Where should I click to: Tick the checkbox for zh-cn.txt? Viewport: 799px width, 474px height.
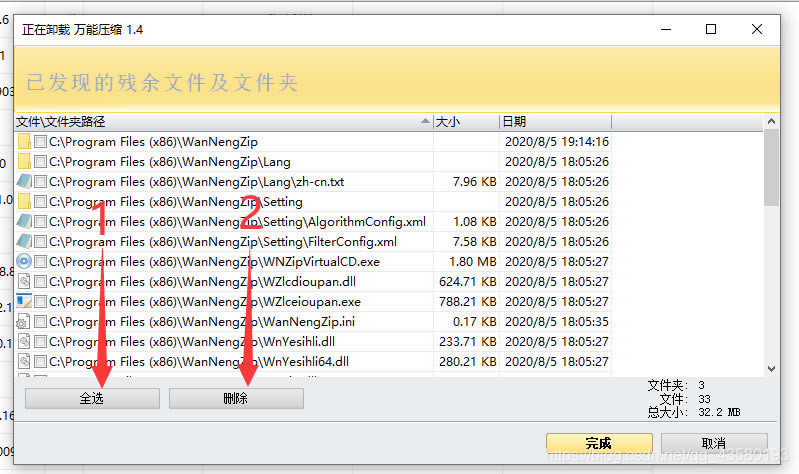click(40, 181)
